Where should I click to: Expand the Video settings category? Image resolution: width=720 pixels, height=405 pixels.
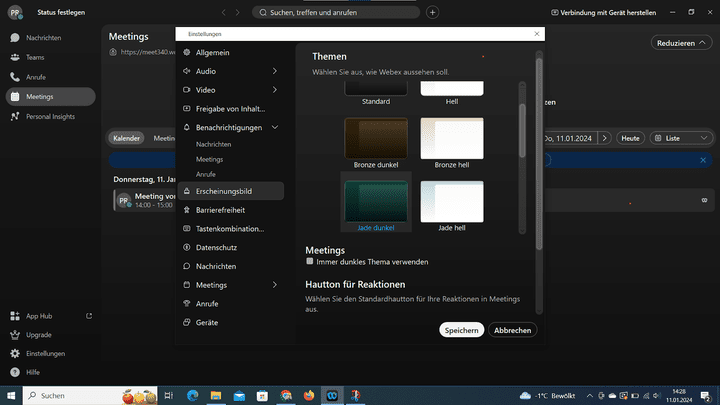275,90
